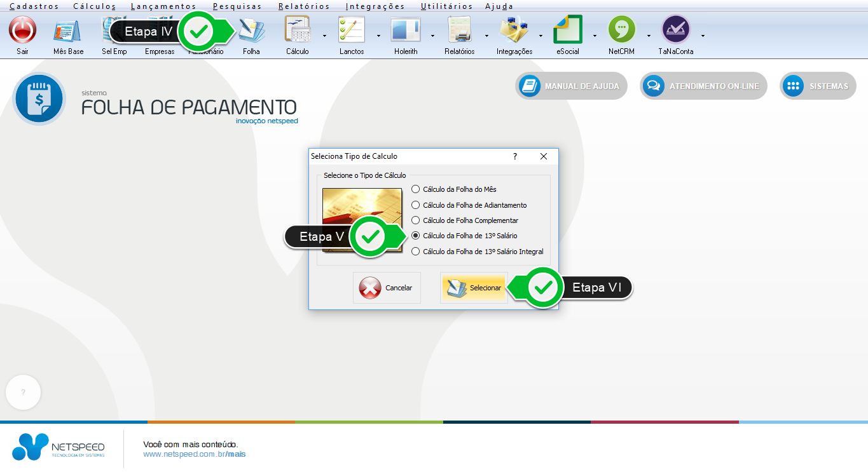The width and height of the screenshot is (868, 472).
Task: Select Cálculo da Folha do Mês
Action: [454, 189]
